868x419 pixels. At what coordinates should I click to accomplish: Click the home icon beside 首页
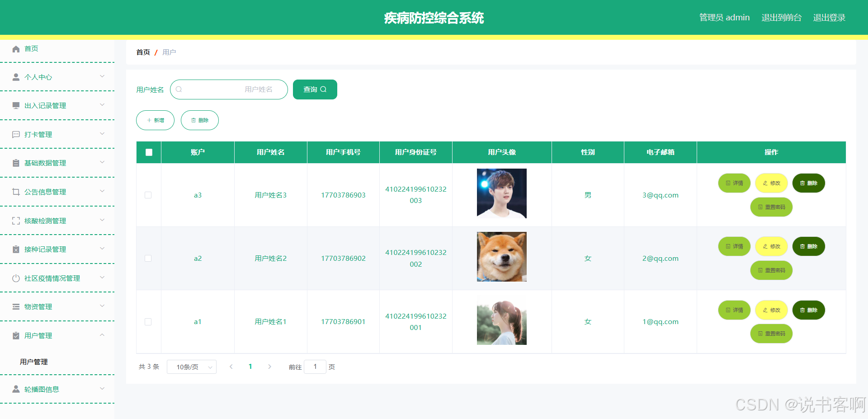(x=16, y=49)
